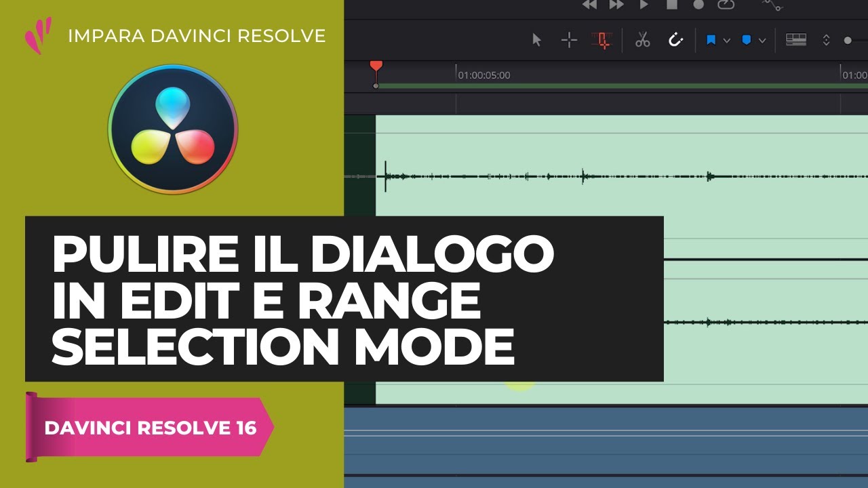The width and height of the screenshot is (868, 488).
Task: Click the rewind transport button
Action: coord(589,5)
